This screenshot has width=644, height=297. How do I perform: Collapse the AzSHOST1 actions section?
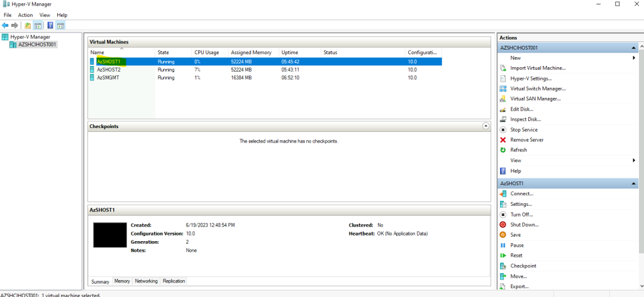click(x=634, y=183)
